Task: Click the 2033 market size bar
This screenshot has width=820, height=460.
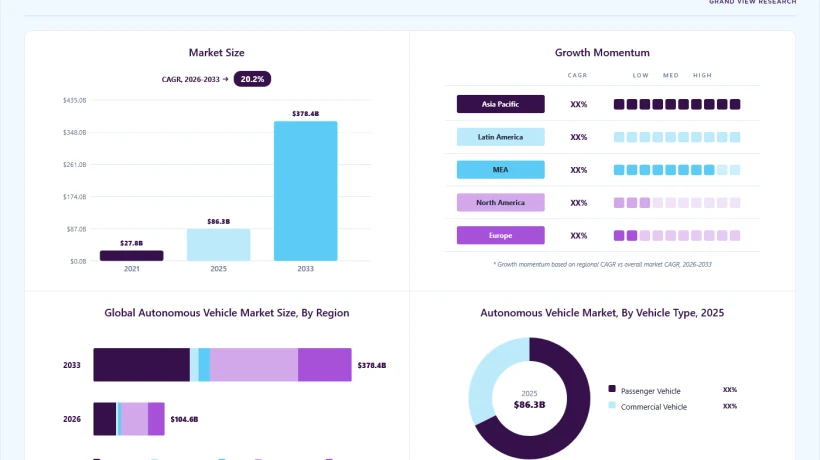Action: pos(305,191)
